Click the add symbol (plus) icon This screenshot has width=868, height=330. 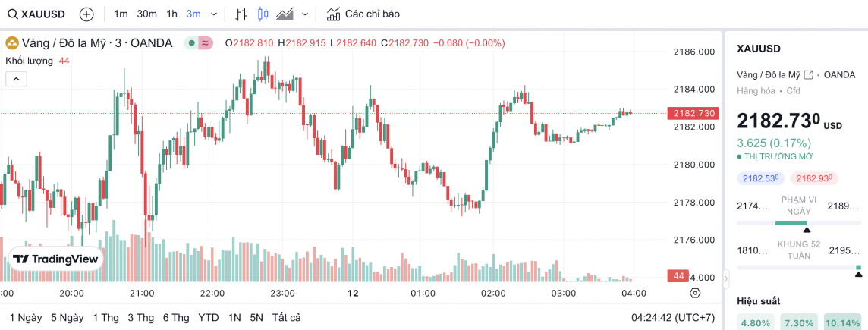click(86, 14)
